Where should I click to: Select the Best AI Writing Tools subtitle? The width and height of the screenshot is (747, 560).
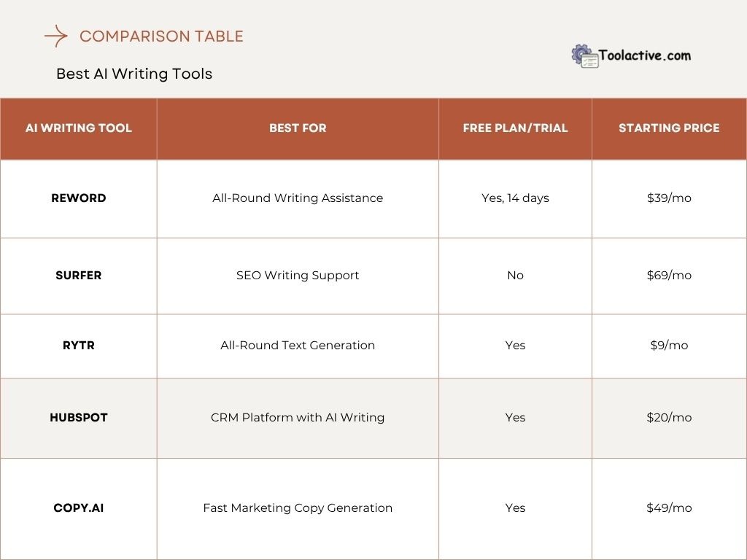134,74
